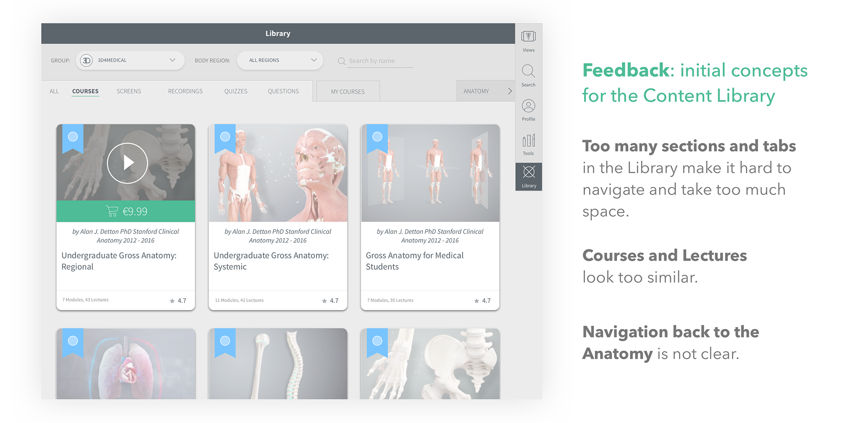
Task: Click the star rating on Regional course
Action: point(178,301)
